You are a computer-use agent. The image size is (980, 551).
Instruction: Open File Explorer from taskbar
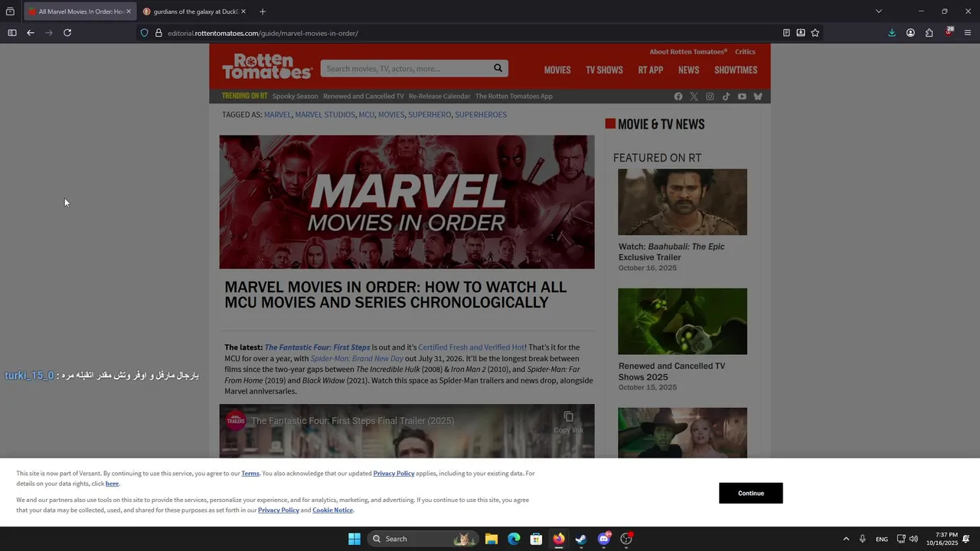tap(492, 539)
